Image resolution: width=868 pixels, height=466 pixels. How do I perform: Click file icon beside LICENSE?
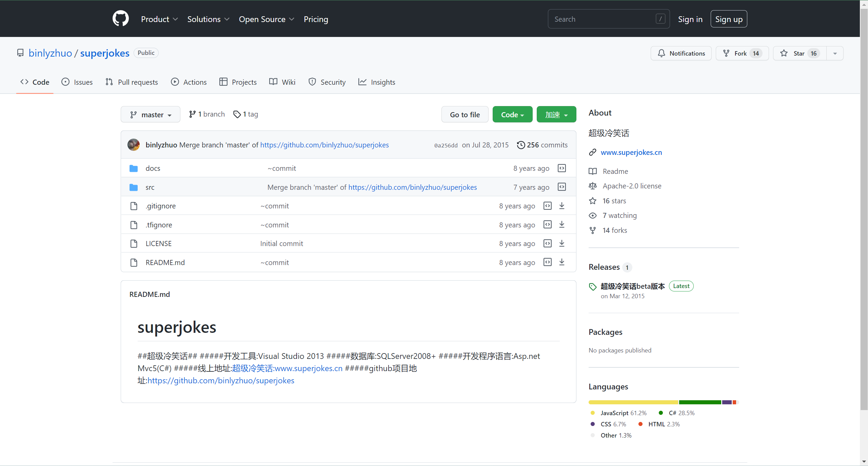134,244
